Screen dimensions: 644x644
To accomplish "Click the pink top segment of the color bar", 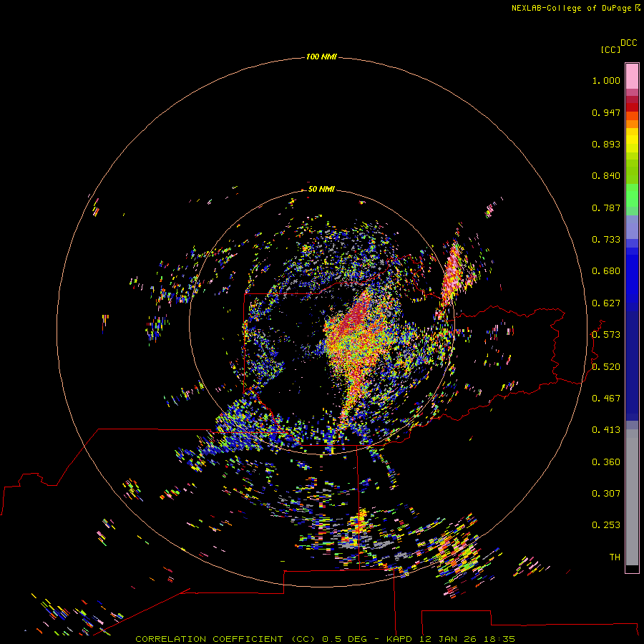I will [632, 77].
